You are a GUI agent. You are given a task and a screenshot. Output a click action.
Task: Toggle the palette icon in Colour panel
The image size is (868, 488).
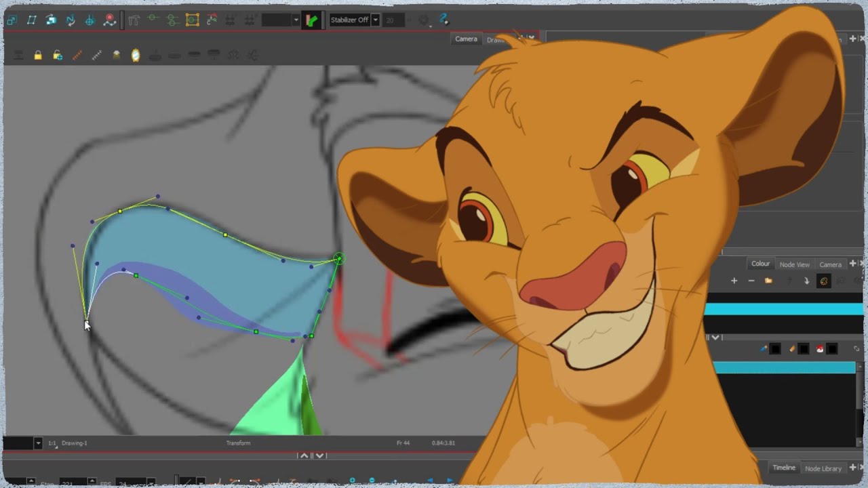click(823, 281)
